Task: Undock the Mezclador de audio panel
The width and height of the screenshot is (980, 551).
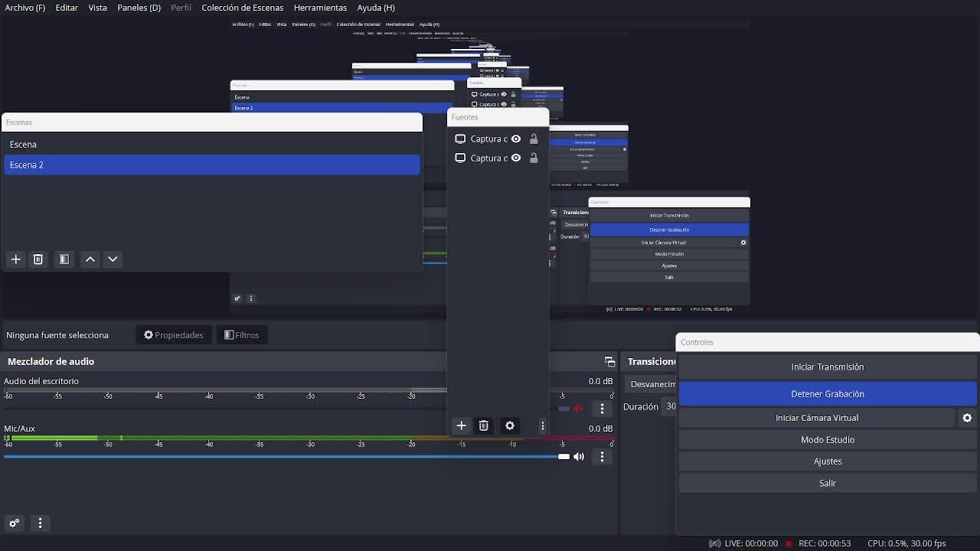Action: [609, 361]
